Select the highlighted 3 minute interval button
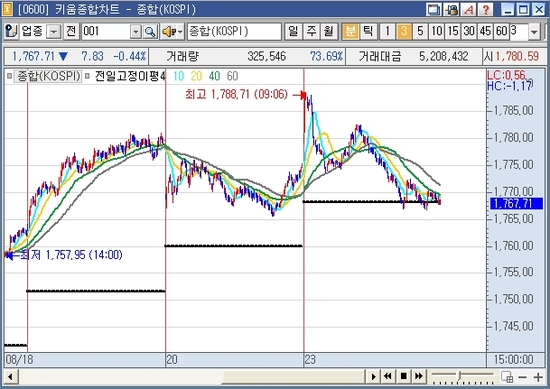 404,32
